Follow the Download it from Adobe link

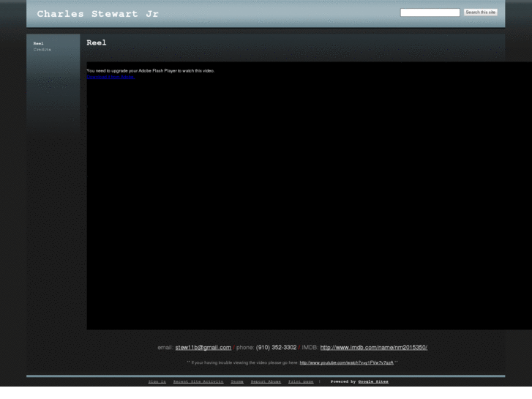[110, 76]
